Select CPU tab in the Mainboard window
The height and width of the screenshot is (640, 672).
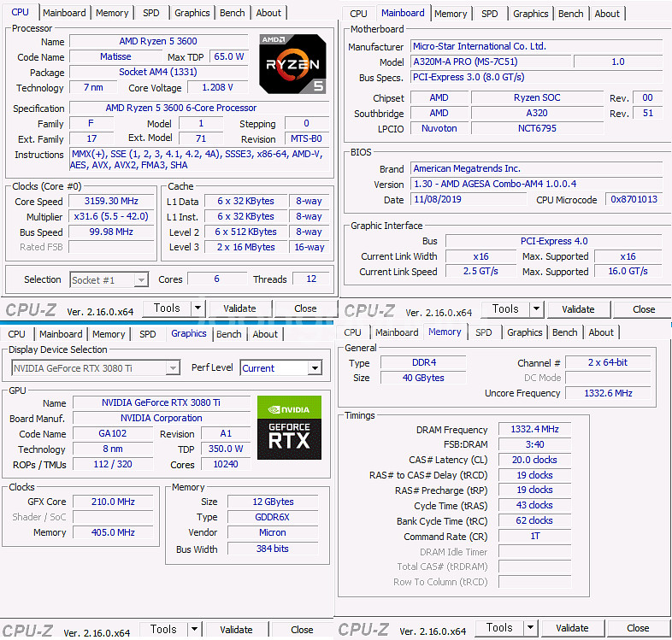coord(359,14)
